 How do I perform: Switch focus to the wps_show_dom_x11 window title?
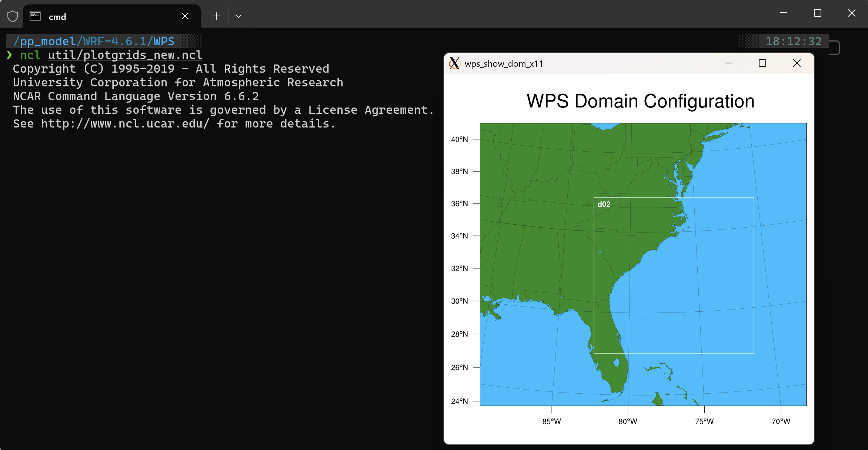click(x=504, y=63)
